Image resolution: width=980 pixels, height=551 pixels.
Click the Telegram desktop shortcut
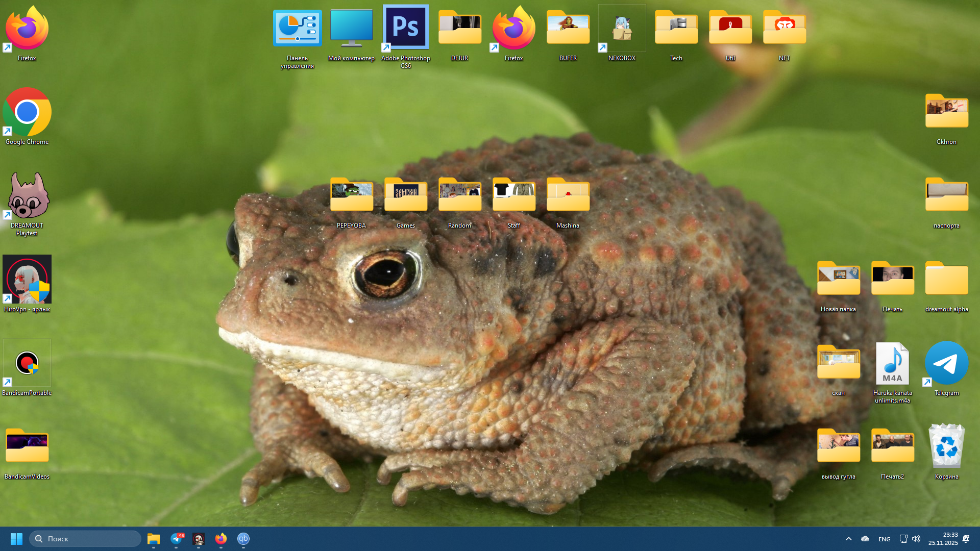click(x=946, y=363)
